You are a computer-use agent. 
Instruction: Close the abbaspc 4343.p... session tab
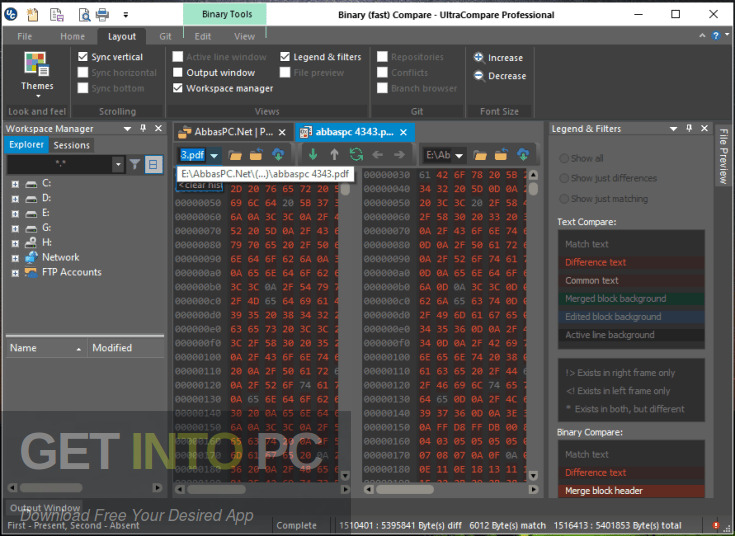coord(403,133)
